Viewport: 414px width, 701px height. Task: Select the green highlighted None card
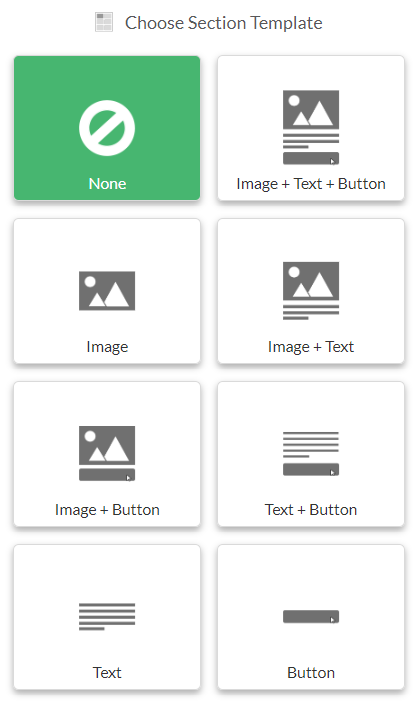(x=107, y=128)
